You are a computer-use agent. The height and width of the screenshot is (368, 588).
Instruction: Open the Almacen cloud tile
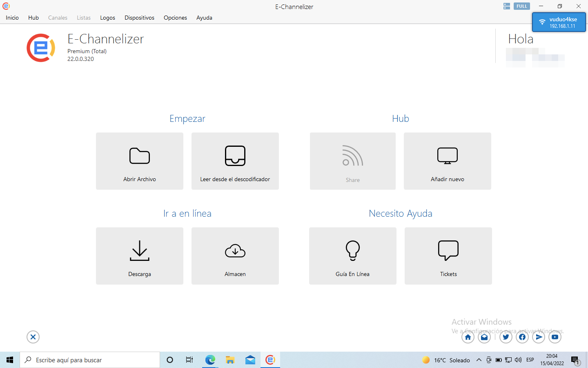pos(235,256)
